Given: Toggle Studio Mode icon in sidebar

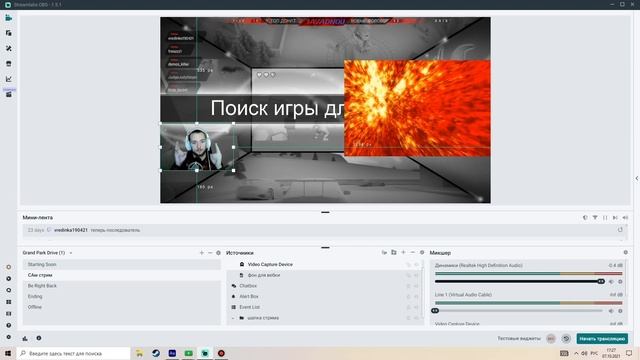Looking at the screenshot, I should point(9,313).
